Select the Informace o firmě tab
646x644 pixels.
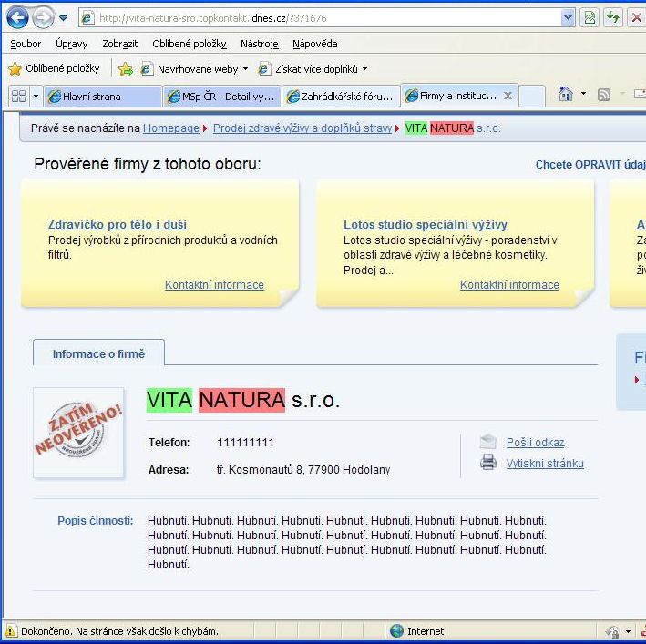coord(98,353)
